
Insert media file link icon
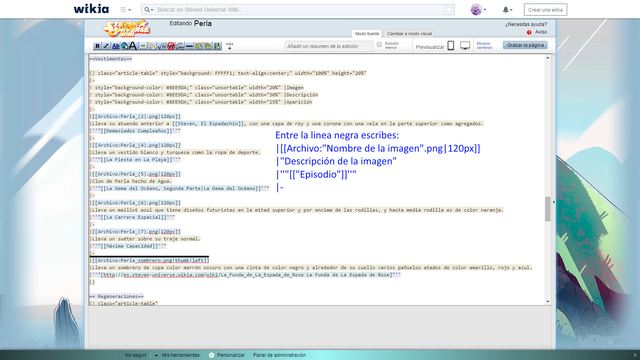click(152, 46)
